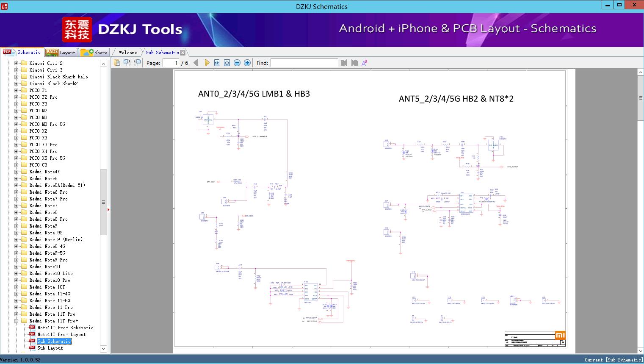Expand the Redmi Note4X folder
The height and width of the screenshot is (364, 644).
tap(16, 172)
